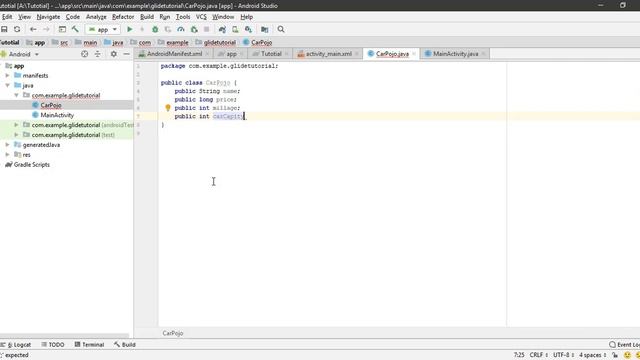Open the VCS menu

201,17
